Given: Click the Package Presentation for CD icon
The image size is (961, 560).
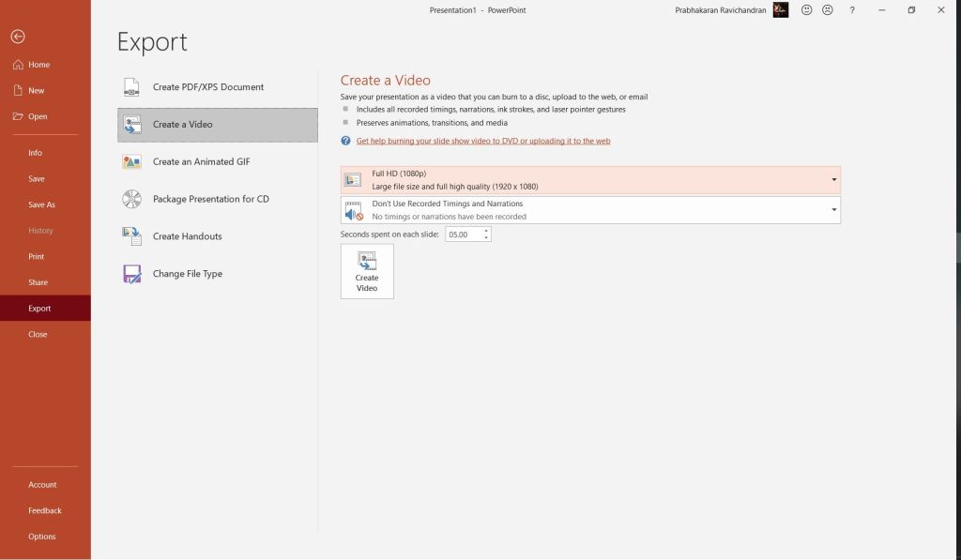Looking at the screenshot, I should (x=131, y=199).
